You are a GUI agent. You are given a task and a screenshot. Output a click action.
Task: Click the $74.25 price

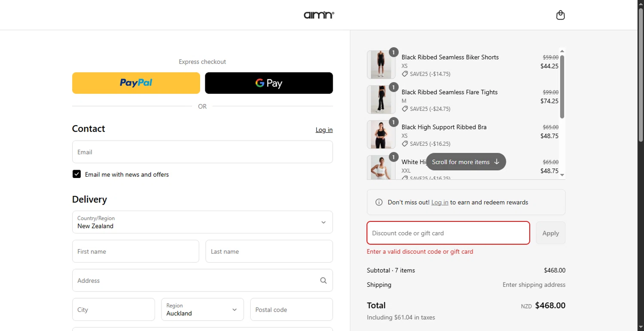(550, 101)
